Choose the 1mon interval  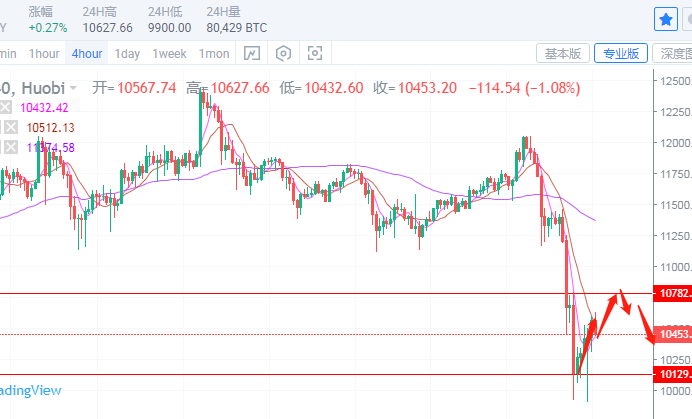(214, 54)
